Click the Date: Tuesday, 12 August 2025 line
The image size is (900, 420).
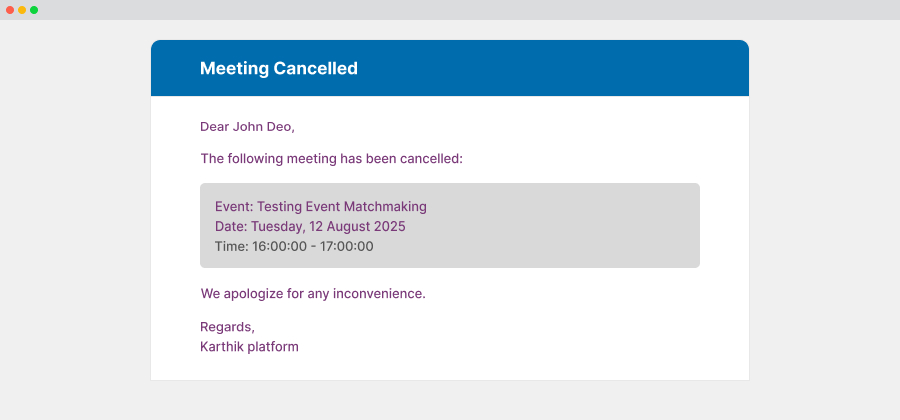point(310,227)
